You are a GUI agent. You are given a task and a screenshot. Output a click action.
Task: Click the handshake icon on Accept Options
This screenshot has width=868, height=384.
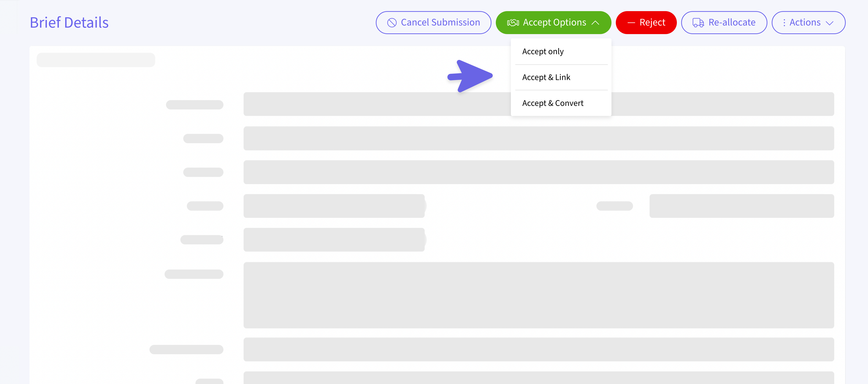pos(513,23)
